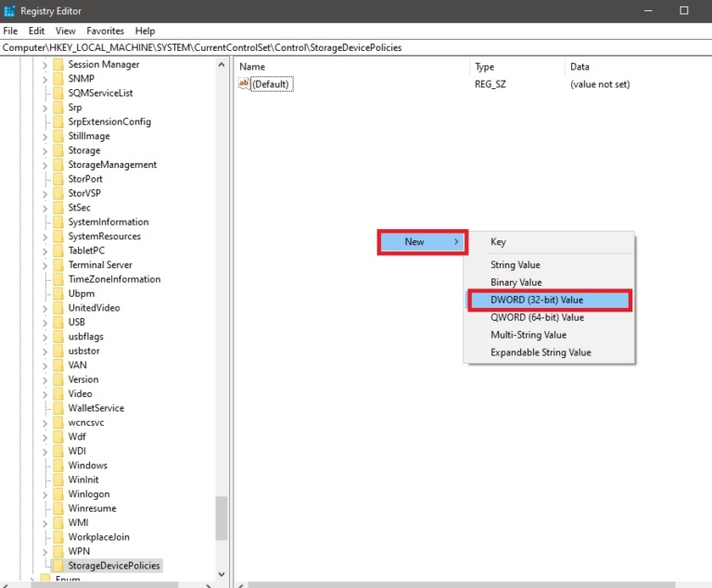Click the string value icon next to (Default)
The image size is (712, 588).
tap(245, 84)
